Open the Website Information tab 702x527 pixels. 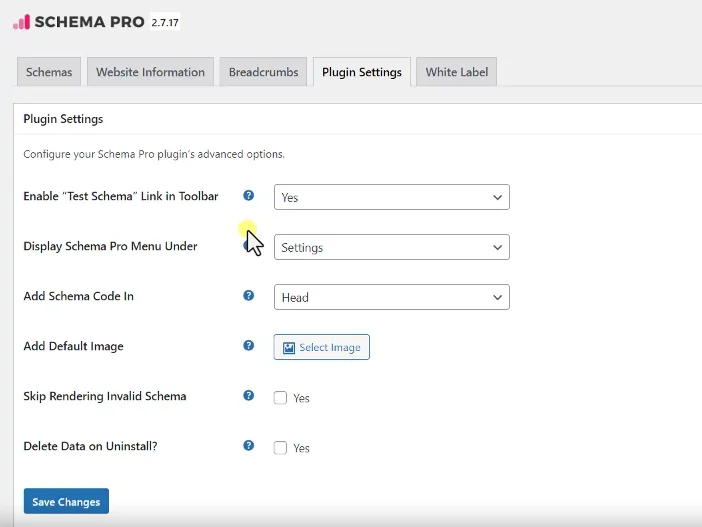point(150,72)
